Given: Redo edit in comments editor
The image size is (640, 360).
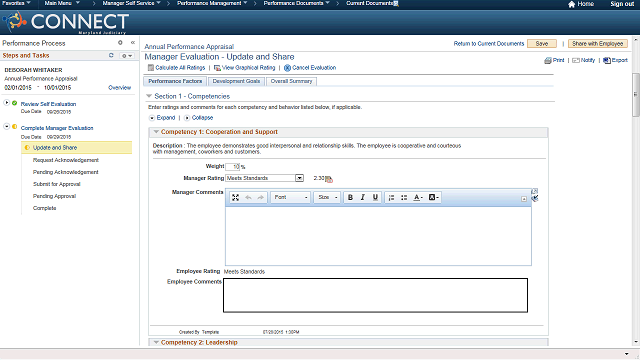Looking at the screenshot, I should point(260,198).
